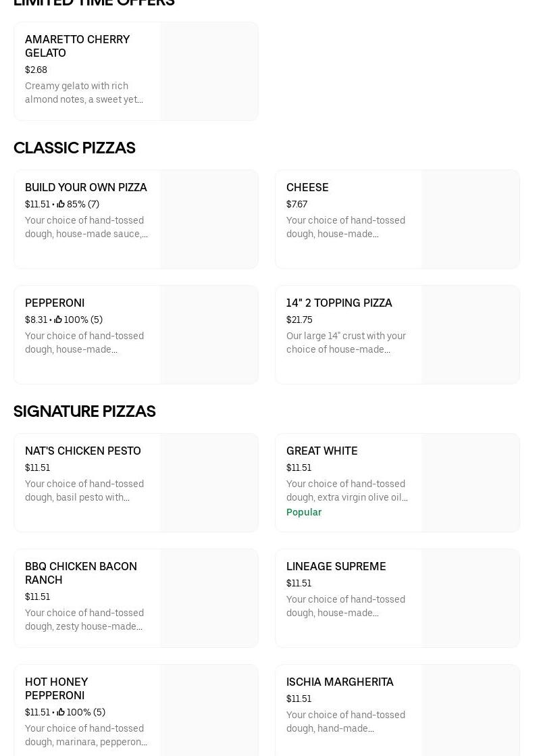The width and height of the screenshot is (543, 756).
Task: Open the Amaretto Cherry Gelato item
Action: coord(77,46)
